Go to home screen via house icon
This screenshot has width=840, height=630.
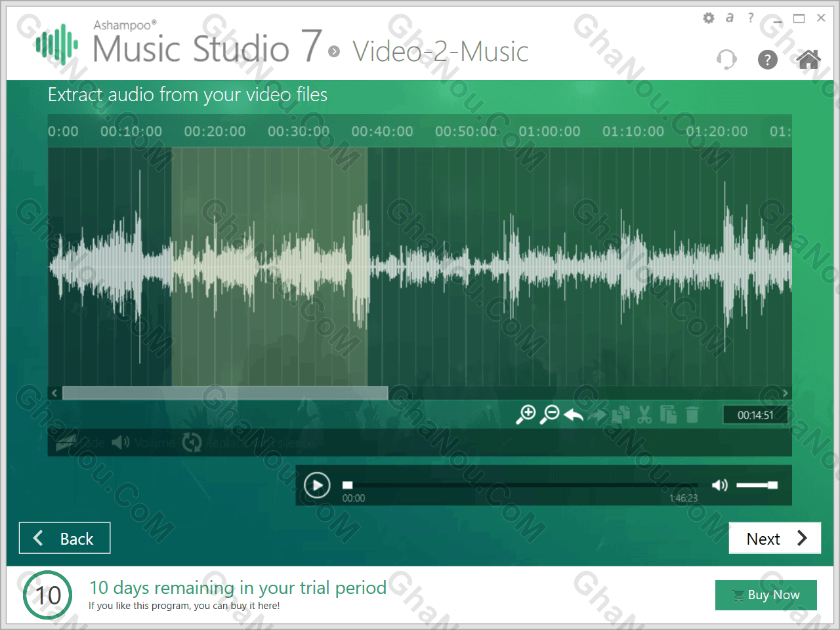(808, 60)
